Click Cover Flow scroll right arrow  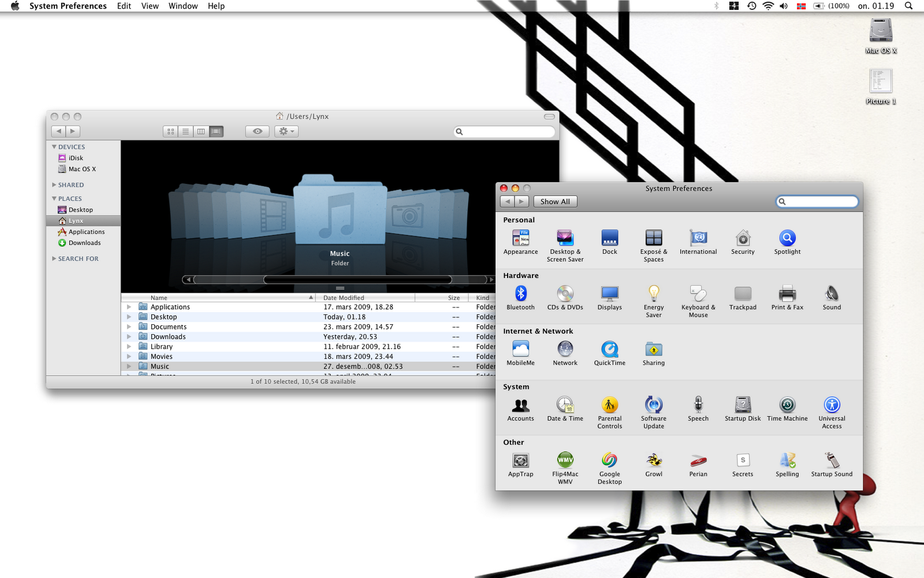(x=491, y=280)
